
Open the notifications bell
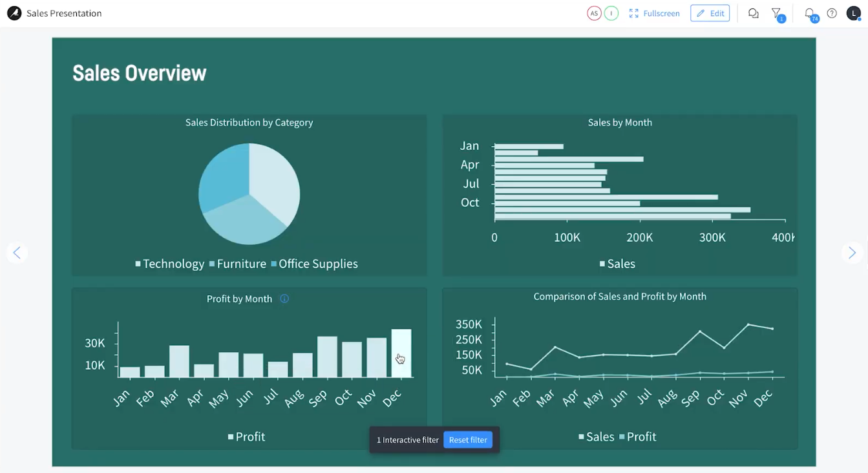click(x=810, y=14)
